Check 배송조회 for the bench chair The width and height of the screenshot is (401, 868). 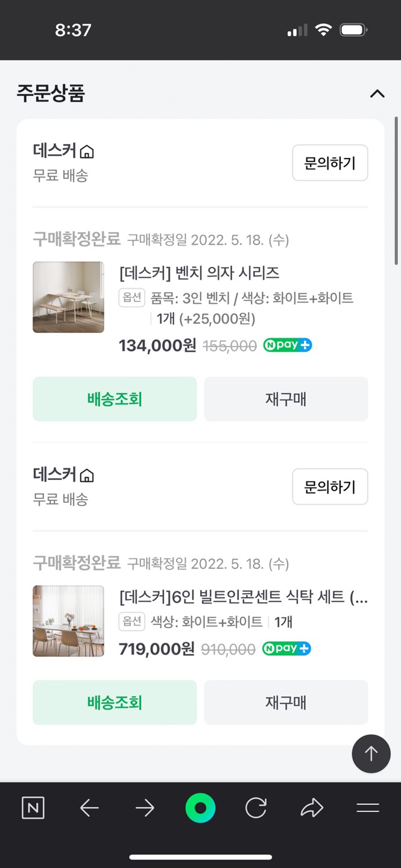point(115,399)
